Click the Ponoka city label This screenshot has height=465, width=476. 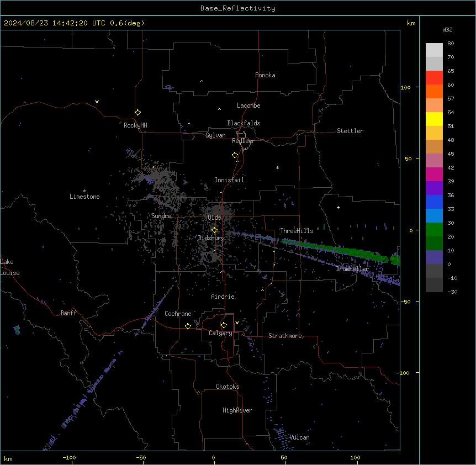265,75
